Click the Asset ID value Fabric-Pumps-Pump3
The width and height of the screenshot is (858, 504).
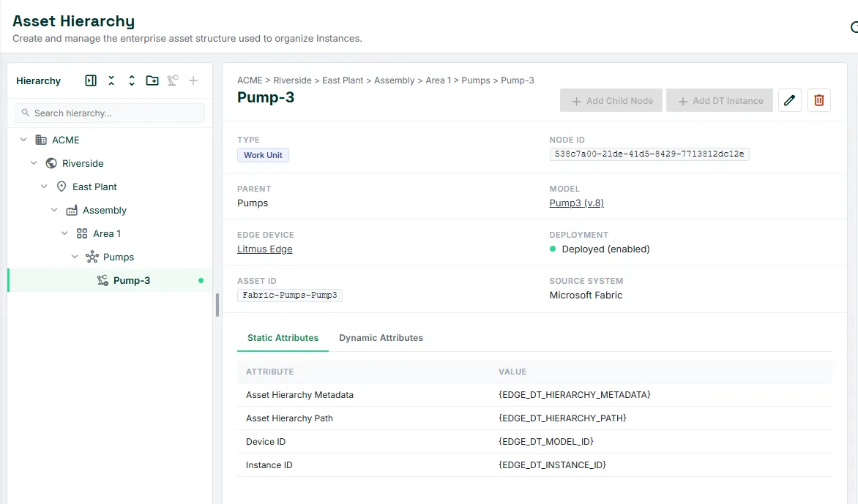click(290, 296)
